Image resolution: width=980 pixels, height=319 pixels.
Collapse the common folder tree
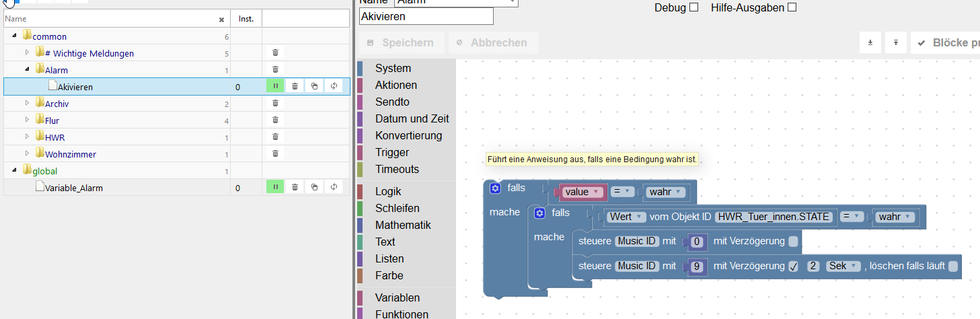(15, 36)
